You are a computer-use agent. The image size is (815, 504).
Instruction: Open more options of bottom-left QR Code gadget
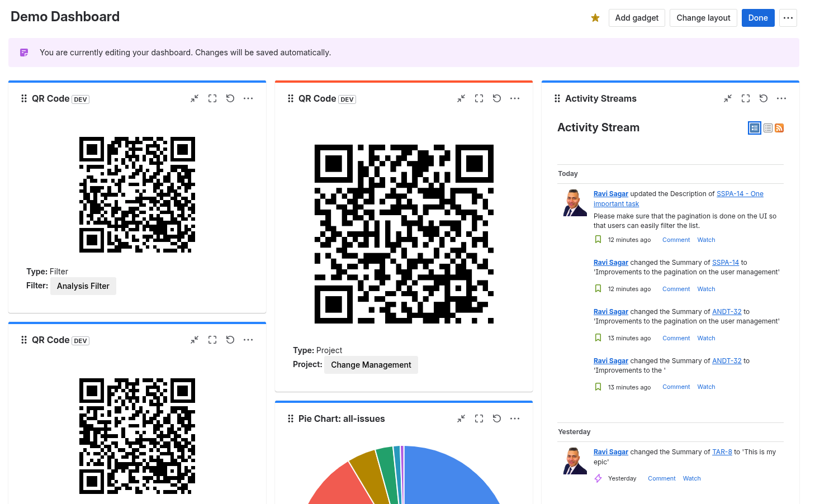pos(248,340)
